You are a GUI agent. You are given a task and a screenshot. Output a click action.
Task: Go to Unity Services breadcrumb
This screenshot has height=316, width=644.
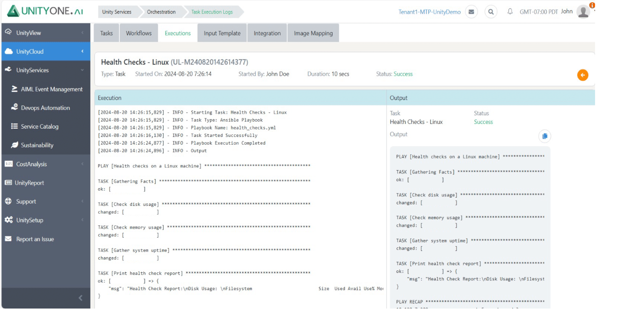(x=117, y=12)
